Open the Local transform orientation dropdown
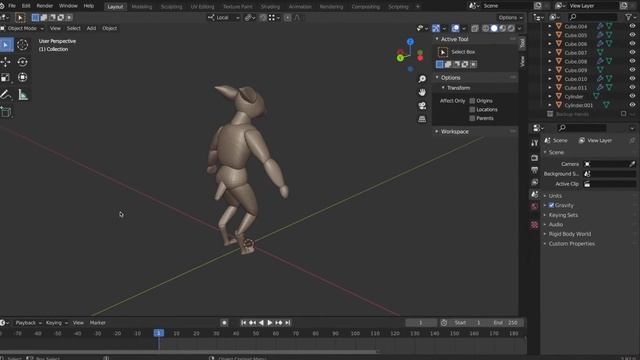The width and height of the screenshot is (640, 360). 224,18
